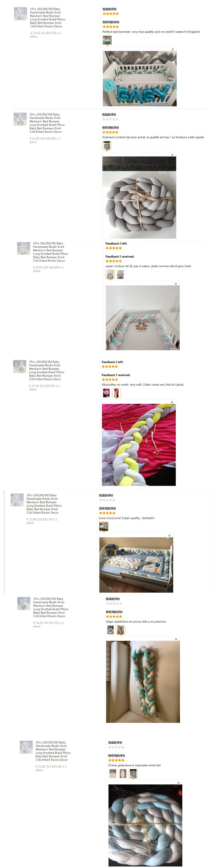The width and height of the screenshot is (217, 868).
Task: Open product title link of £21.02 order
Action: pyautogui.click(x=48, y=18)
